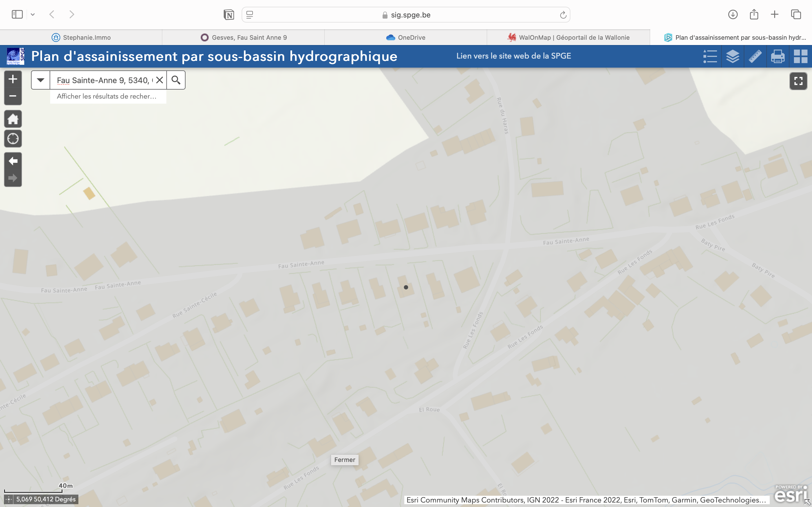Show Safari sidebar
Image resolution: width=812 pixels, height=507 pixels.
pos(17,14)
